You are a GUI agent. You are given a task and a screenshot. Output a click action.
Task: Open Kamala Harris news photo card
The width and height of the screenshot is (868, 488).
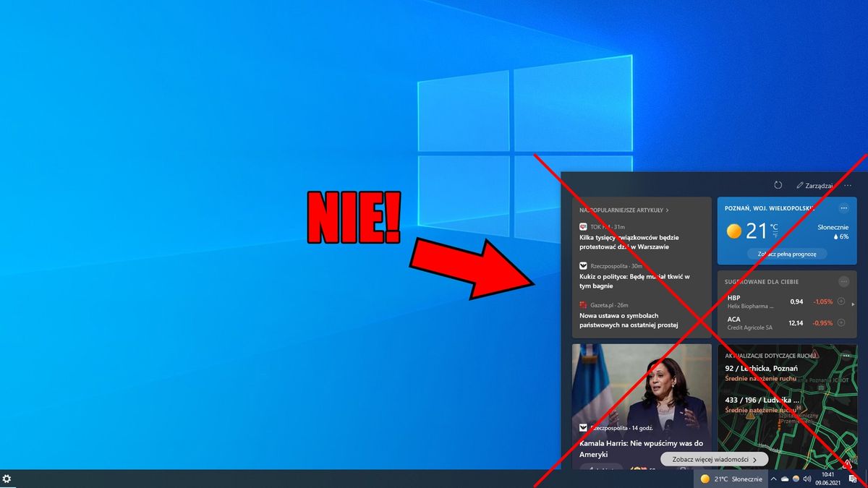pyautogui.click(x=642, y=406)
